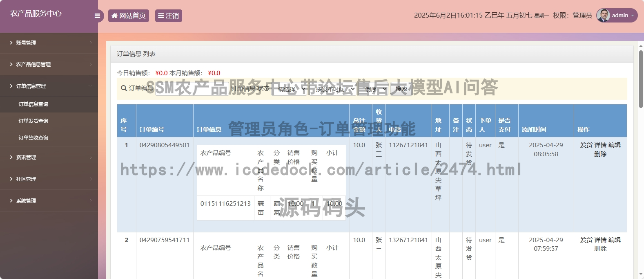Click the 本月销售额 label

pyautogui.click(x=186, y=73)
